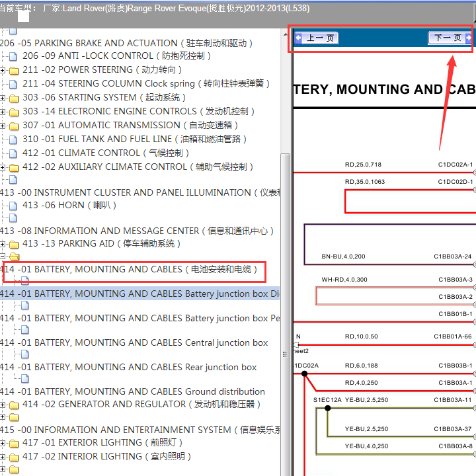The width and height of the screenshot is (476, 476).
Task: Select 414-01 BATTERY, MOUNTING AND CABLES heading
Action: tap(129, 269)
